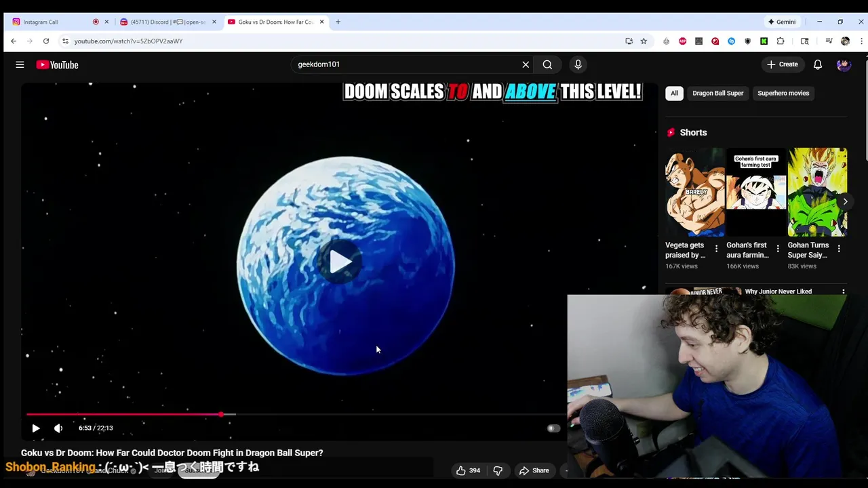
Task: Open the tab search side panel icon
Action: click(804, 41)
